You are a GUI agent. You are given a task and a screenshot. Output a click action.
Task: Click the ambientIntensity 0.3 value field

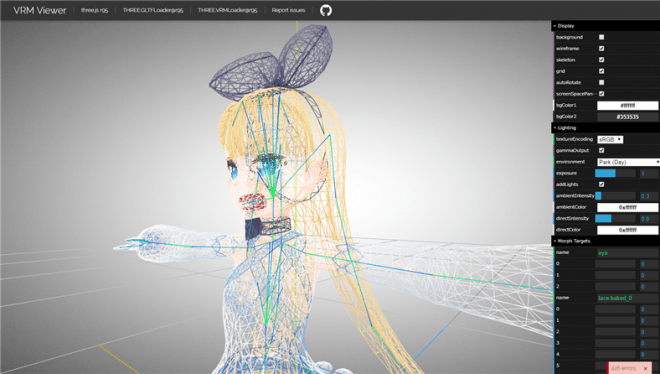(x=649, y=196)
